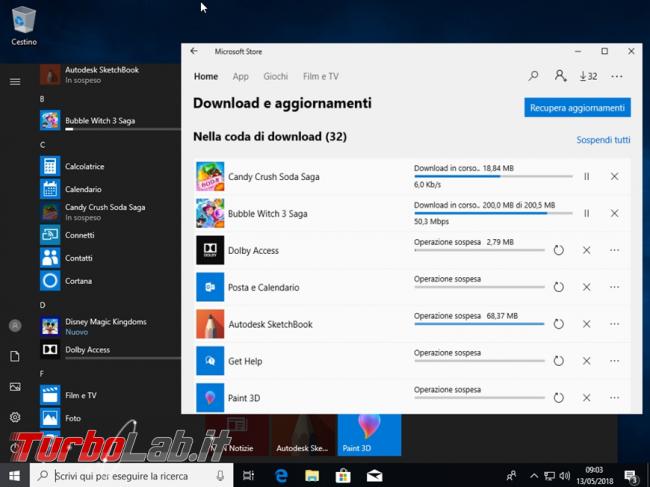
Task: Retry the Dolby Access download
Action: coord(558,250)
